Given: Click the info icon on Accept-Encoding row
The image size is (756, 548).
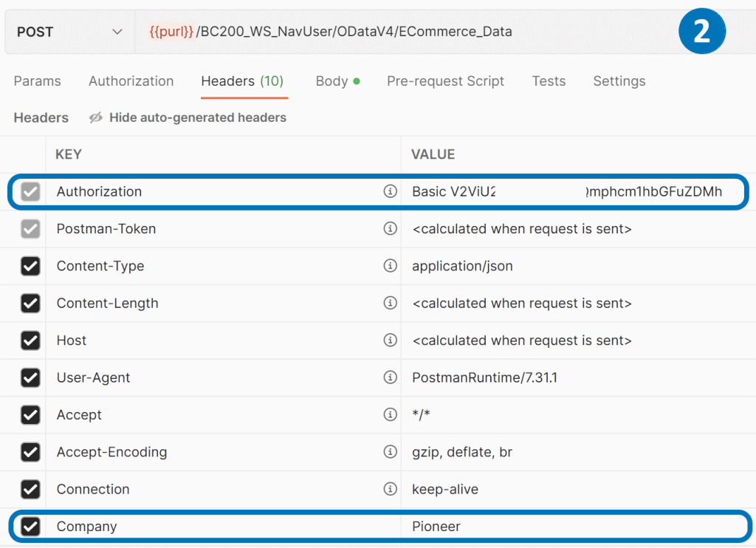Looking at the screenshot, I should [x=391, y=452].
